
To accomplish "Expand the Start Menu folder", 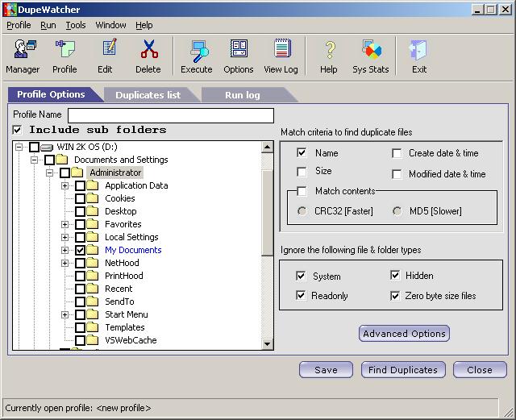I will coord(64,314).
